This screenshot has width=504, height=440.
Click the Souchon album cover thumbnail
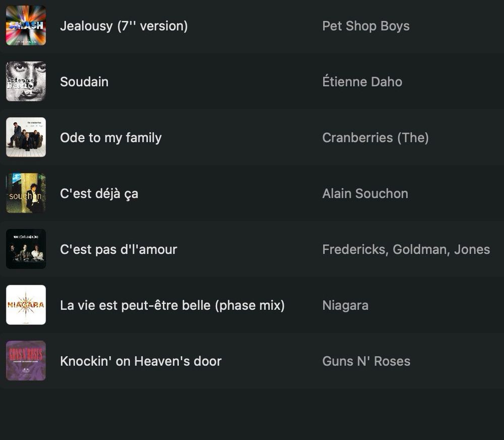point(26,193)
